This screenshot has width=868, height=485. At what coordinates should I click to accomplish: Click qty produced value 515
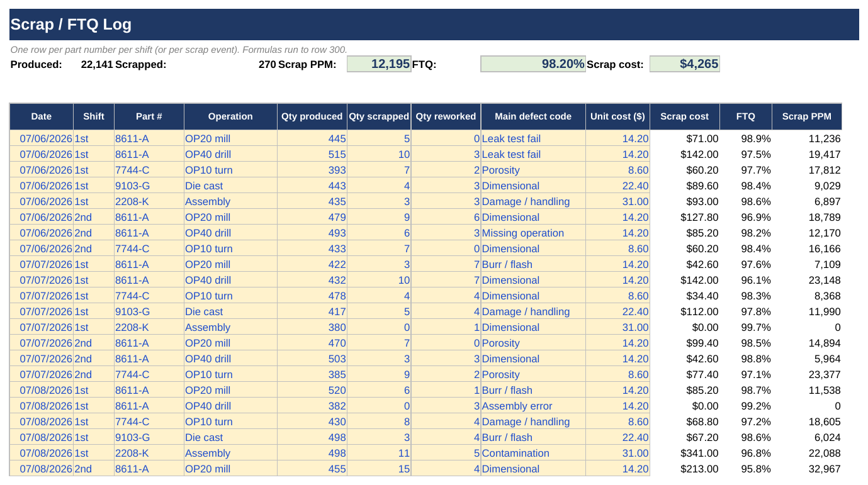coord(312,154)
